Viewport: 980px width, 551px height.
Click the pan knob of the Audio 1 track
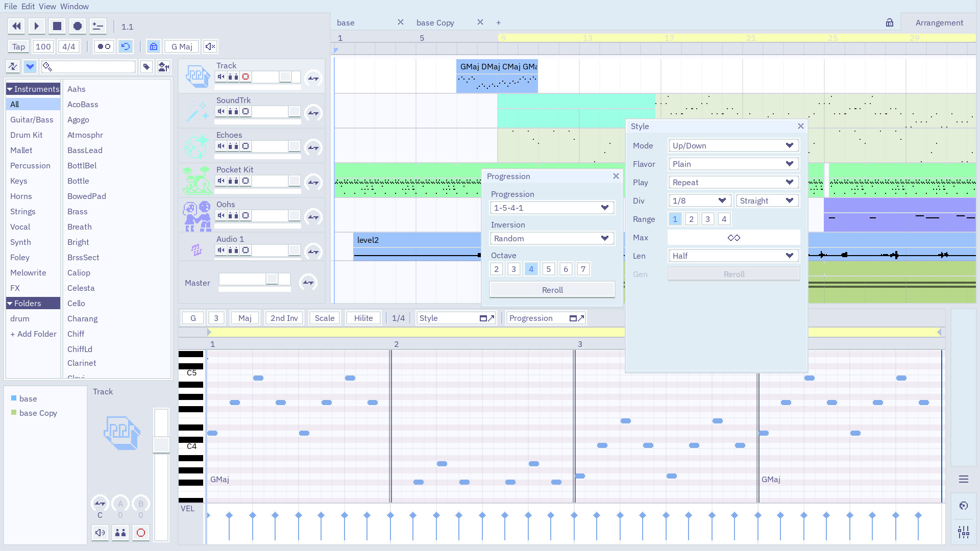[313, 251]
